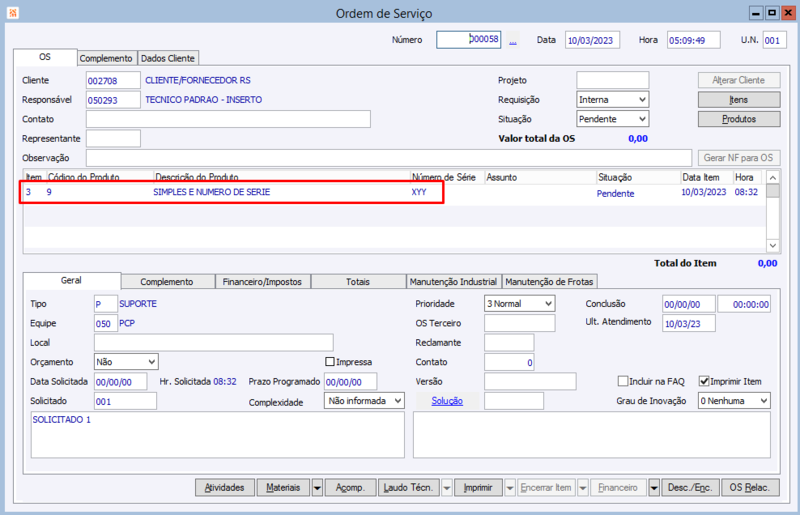Expand the Complexidade dropdown

pyautogui.click(x=364, y=401)
